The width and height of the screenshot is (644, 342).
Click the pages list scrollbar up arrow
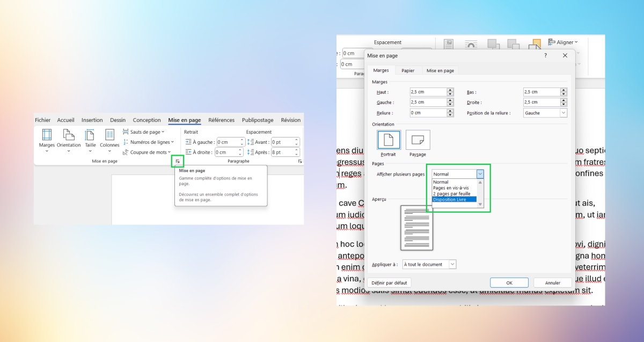click(x=480, y=182)
